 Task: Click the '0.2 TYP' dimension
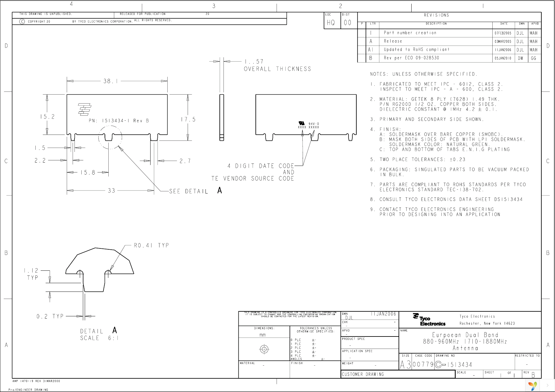tap(50, 316)
